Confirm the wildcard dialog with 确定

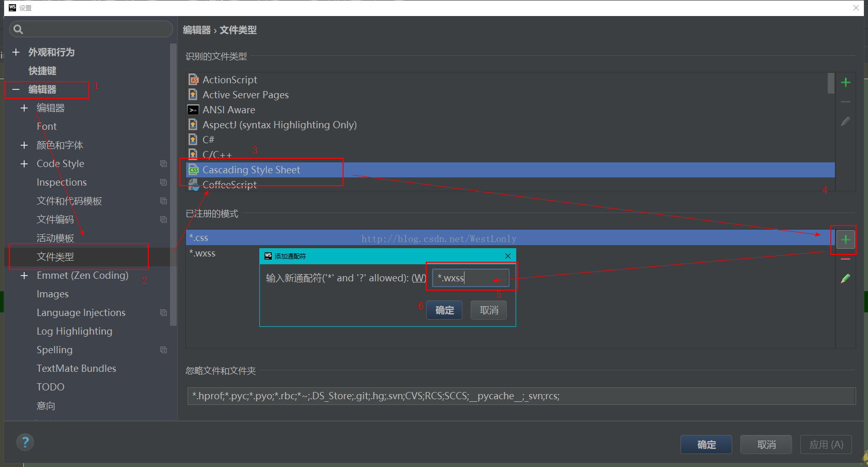click(444, 310)
